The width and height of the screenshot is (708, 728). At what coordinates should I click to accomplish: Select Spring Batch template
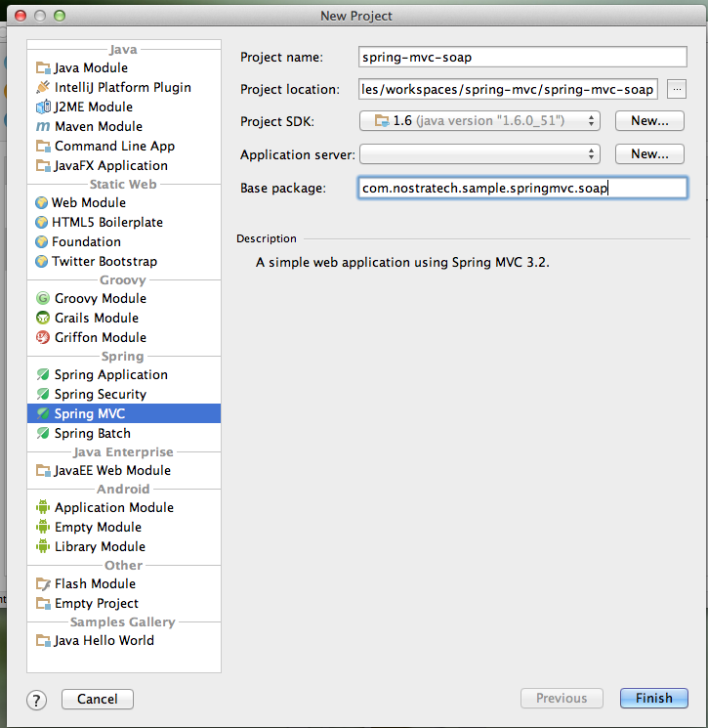(124, 433)
